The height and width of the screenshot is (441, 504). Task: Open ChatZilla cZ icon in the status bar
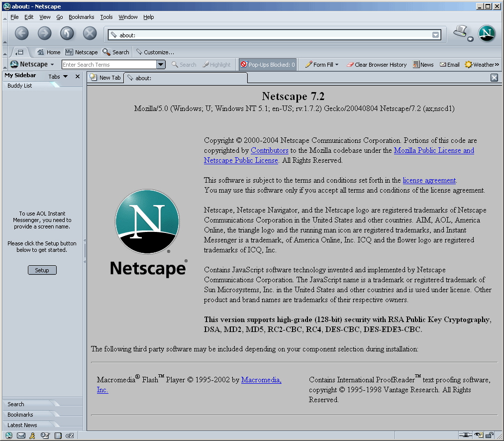[x=70, y=436]
